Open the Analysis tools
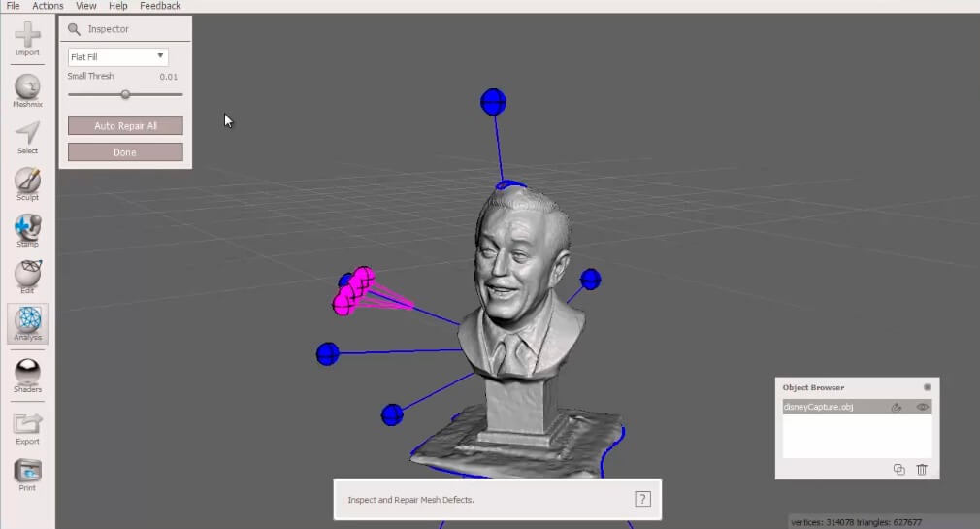 (27, 324)
